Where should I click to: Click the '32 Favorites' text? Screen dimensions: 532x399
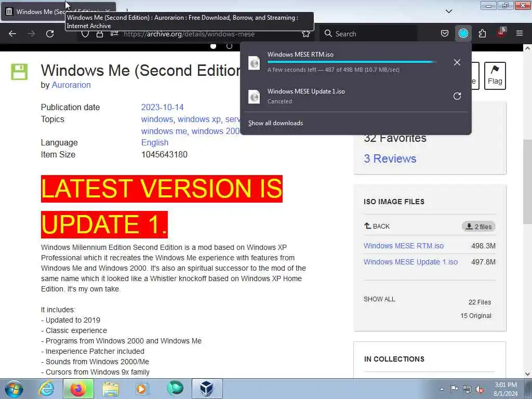[395, 138]
